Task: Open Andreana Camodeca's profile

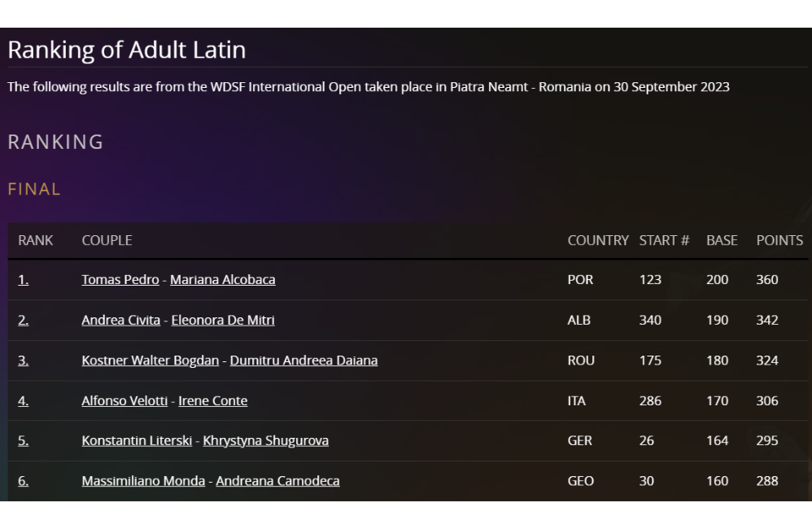Action: coord(277,481)
